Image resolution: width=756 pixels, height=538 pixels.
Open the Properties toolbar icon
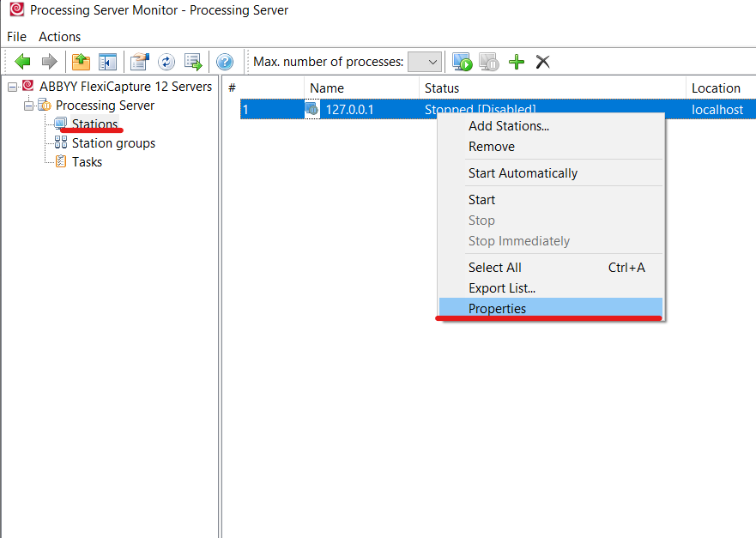140,62
